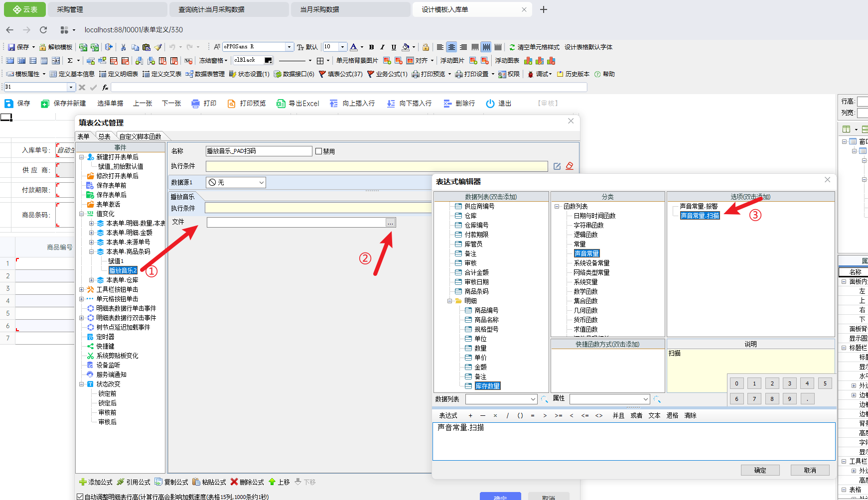Click the 文件 browse ellipsis button

390,223
